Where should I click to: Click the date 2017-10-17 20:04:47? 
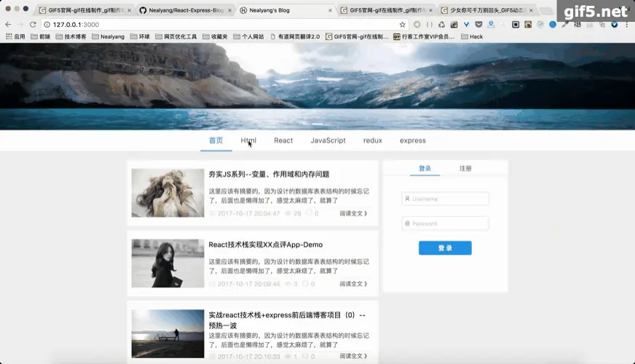pyautogui.click(x=248, y=213)
